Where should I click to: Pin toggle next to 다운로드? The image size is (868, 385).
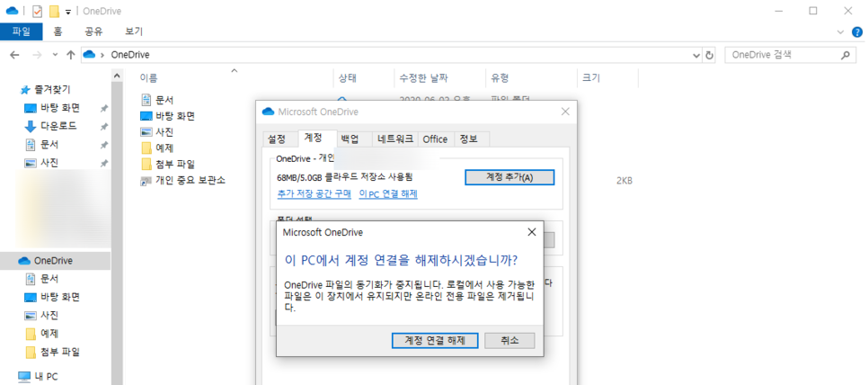click(x=103, y=126)
